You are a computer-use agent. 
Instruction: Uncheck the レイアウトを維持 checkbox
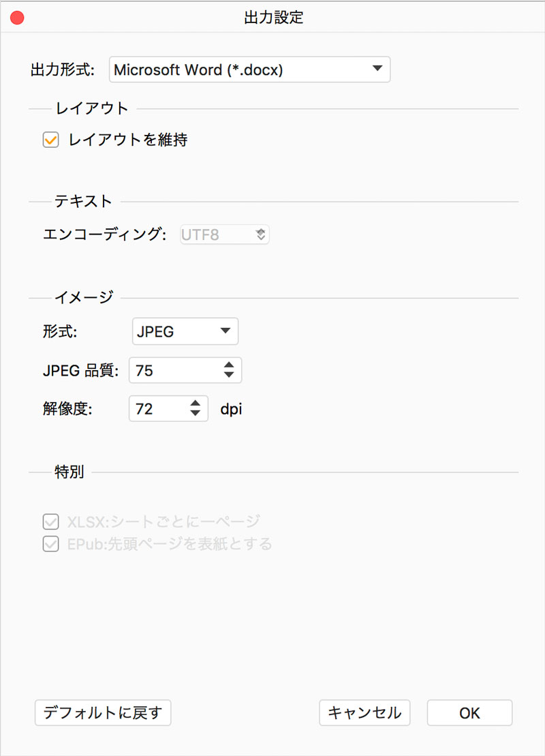pyautogui.click(x=50, y=139)
